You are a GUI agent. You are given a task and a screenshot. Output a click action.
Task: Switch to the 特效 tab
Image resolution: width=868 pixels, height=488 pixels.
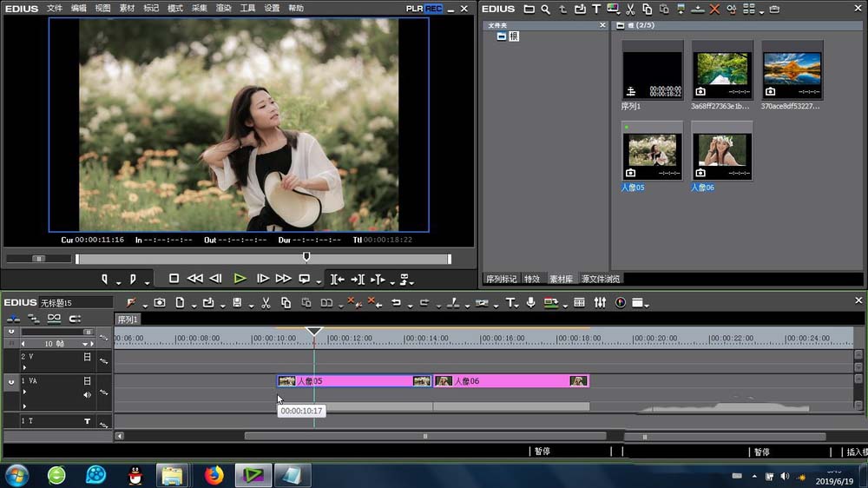[532, 279]
